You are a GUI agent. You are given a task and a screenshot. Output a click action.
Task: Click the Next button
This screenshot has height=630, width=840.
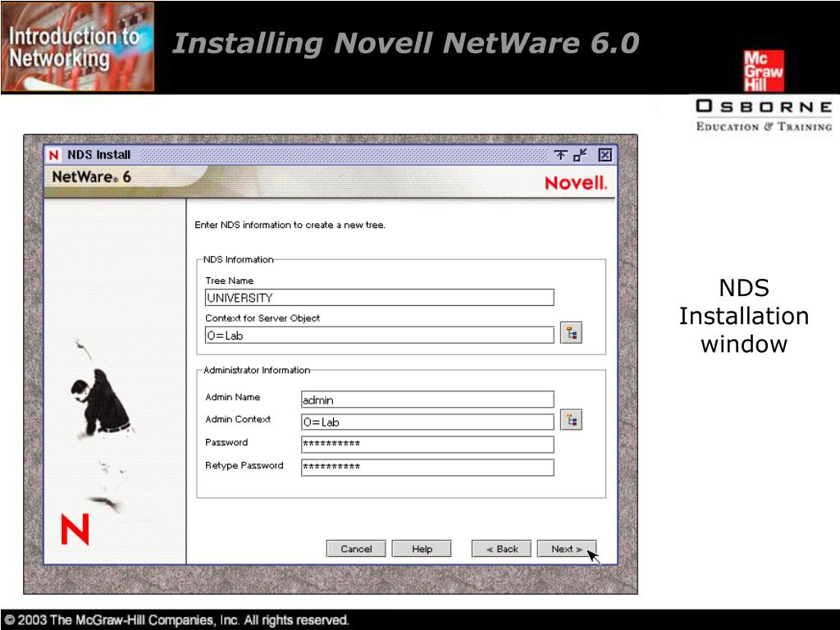click(x=567, y=549)
